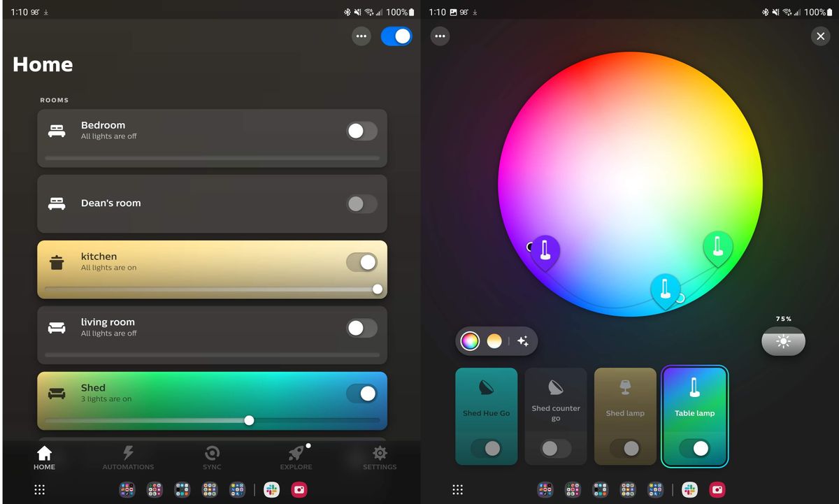Adjust the Shed brightness slider handle
Screen dimensions: 839x504
pos(249,420)
